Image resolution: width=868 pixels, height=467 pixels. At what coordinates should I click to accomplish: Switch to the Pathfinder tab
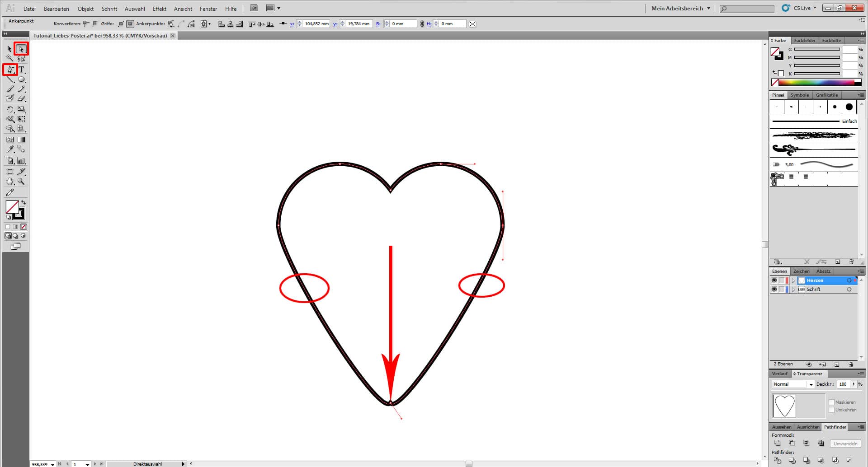point(835,426)
